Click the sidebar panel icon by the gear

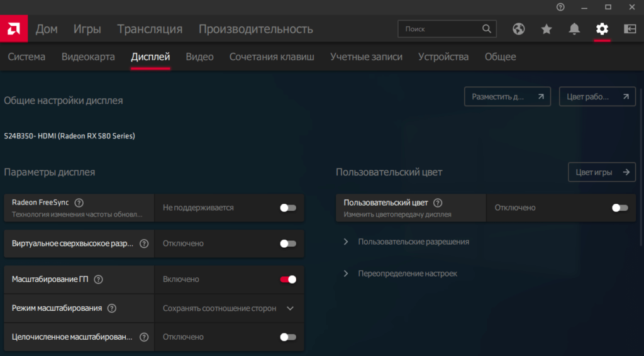(630, 29)
